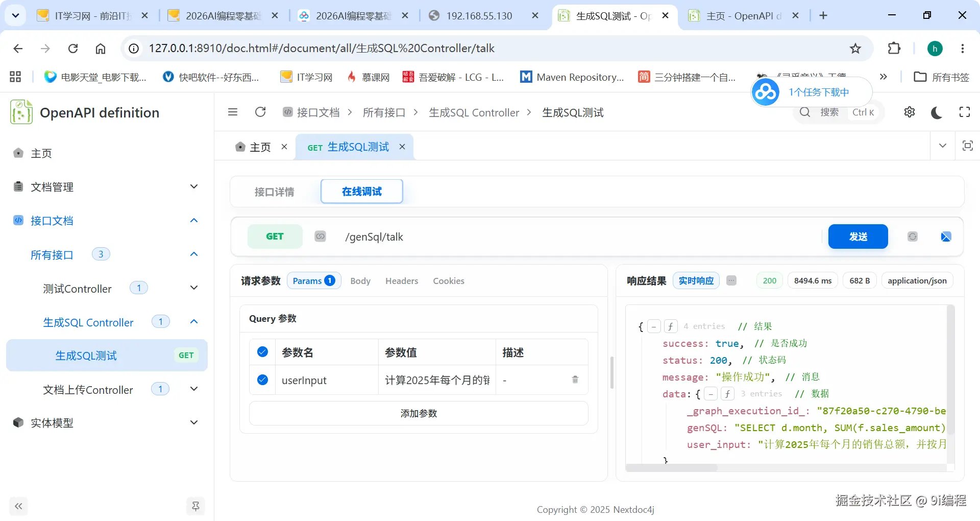Enter fullscreen via the top-right expand icon
Screen dimensions: 980x521
point(965,112)
